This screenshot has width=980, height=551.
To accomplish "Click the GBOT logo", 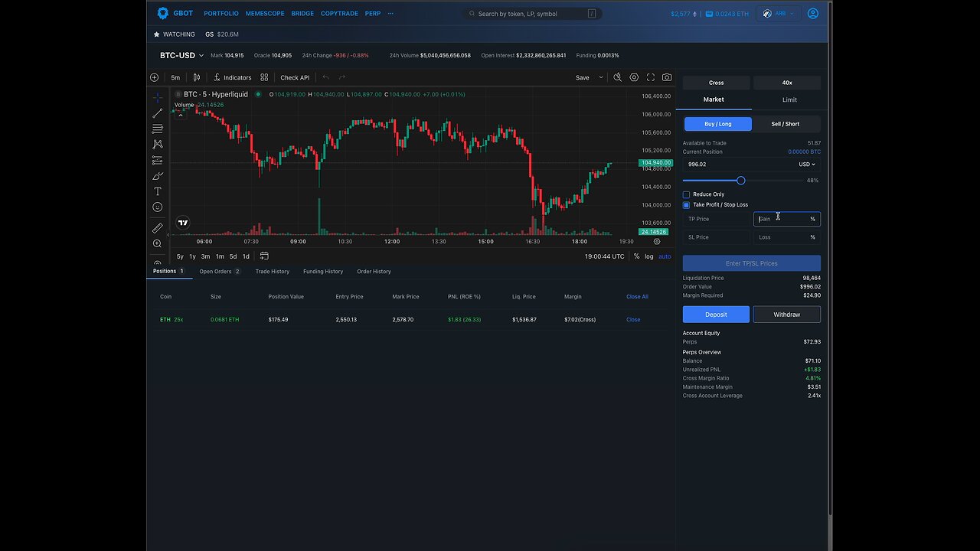I will point(175,13).
